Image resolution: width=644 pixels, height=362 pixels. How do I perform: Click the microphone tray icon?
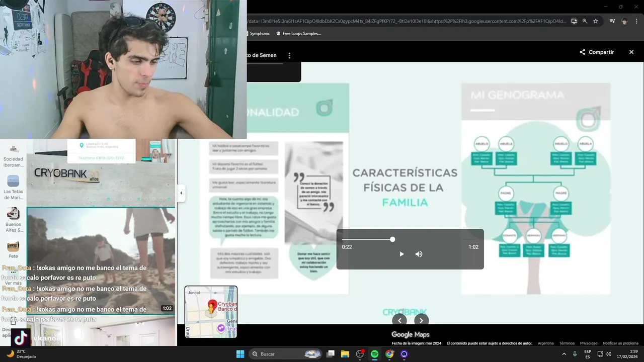575,354
